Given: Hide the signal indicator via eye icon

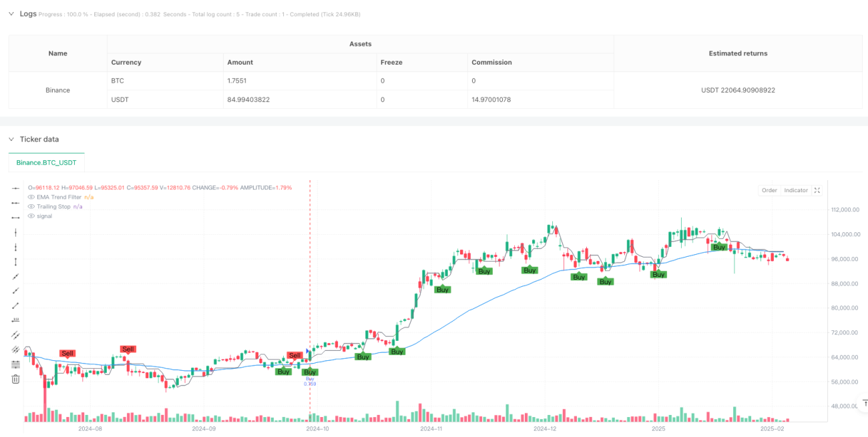Looking at the screenshot, I should (x=31, y=215).
